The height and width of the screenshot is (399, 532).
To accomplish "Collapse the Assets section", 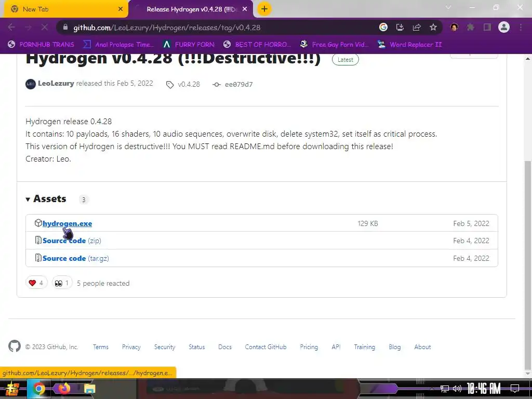I will point(46,199).
